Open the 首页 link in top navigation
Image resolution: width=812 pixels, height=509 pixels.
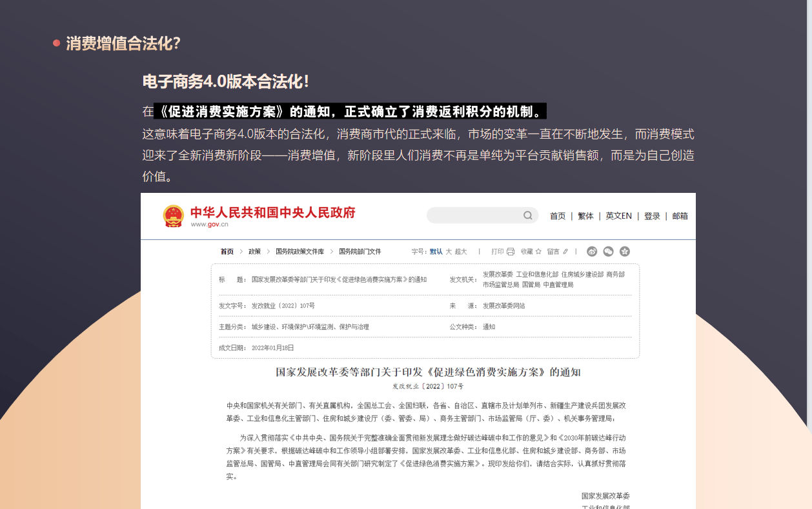pyautogui.click(x=558, y=216)
